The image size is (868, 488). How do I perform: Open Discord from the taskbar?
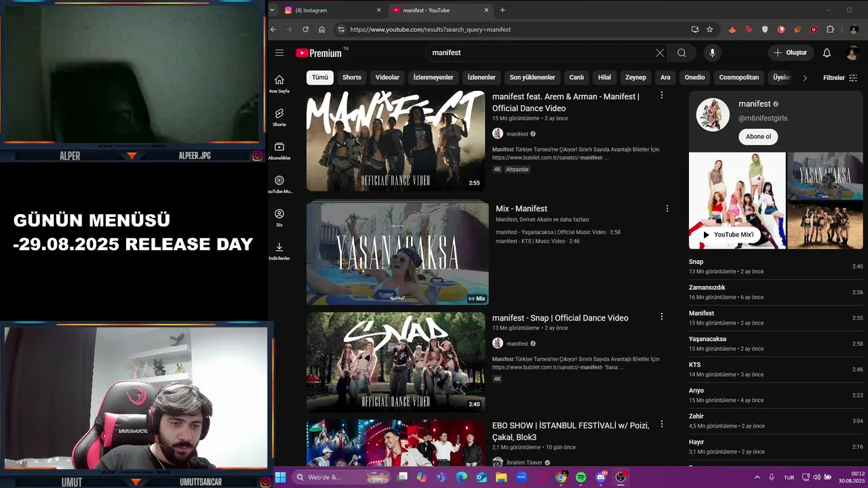601,477
